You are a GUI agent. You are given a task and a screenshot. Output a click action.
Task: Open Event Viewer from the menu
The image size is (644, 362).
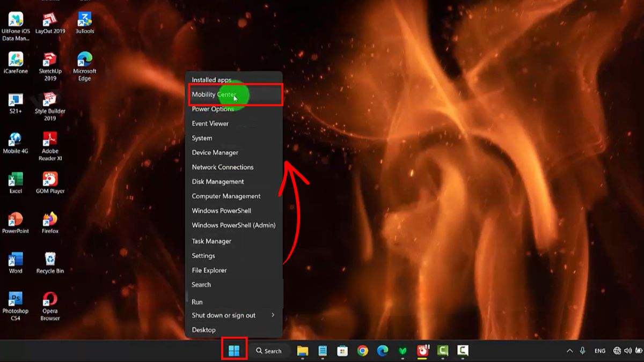pyautogui.click(x=234, y=123)
